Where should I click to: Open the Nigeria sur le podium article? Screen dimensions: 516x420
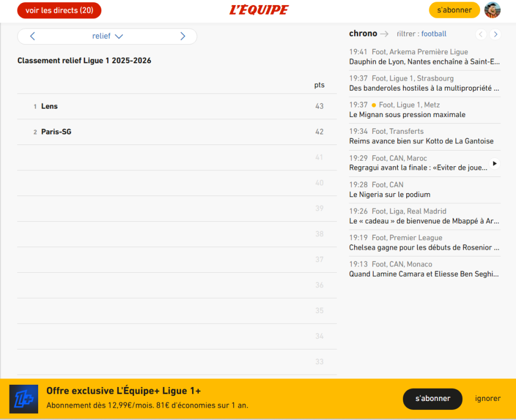tap(389, 195)
